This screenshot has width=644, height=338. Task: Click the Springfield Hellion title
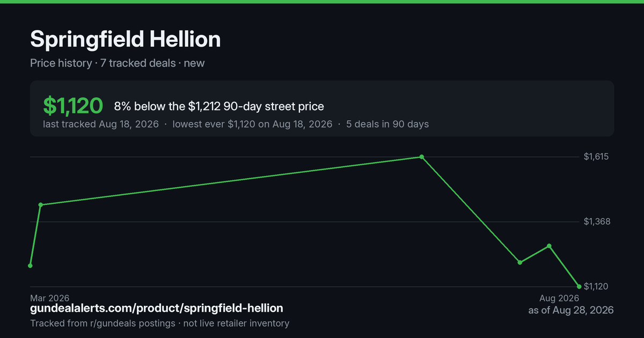[125, 39]
